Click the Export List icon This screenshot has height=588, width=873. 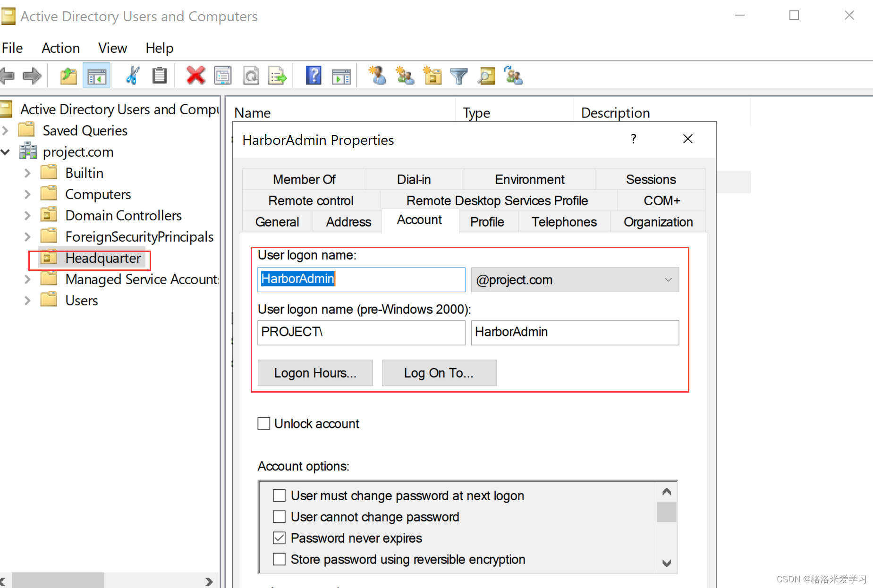pos(278,76)
